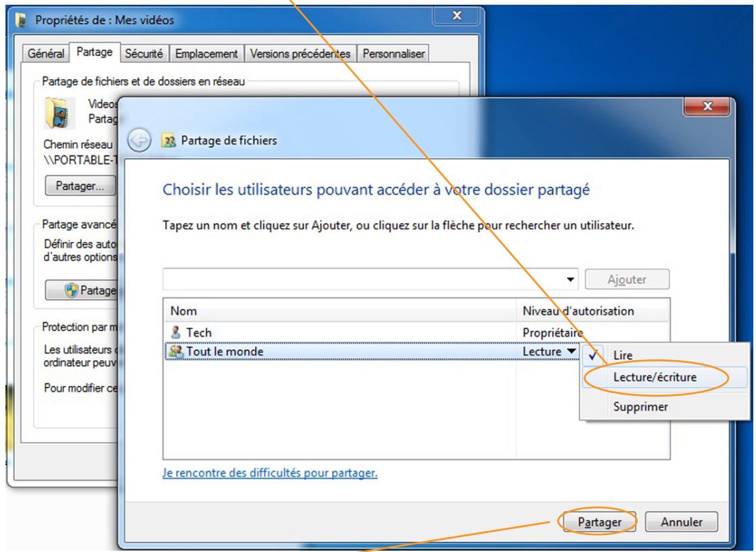Switch to the Général tab
Viewport: 756px width, 552px height.
(x=46, y=53)
